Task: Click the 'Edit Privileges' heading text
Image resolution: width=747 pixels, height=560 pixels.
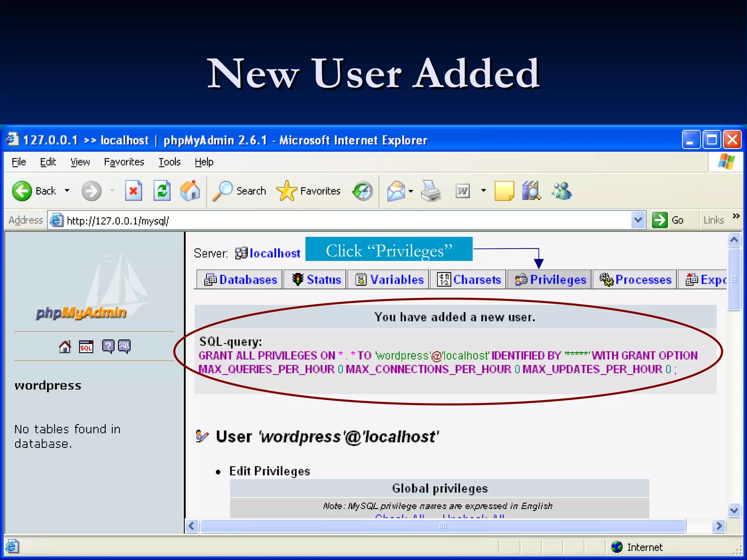Action: point(270,471)
